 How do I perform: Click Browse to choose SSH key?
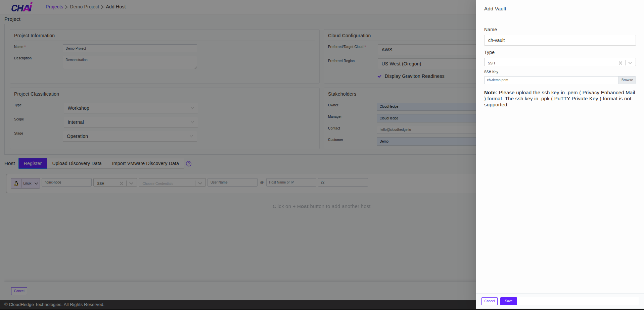627,80
